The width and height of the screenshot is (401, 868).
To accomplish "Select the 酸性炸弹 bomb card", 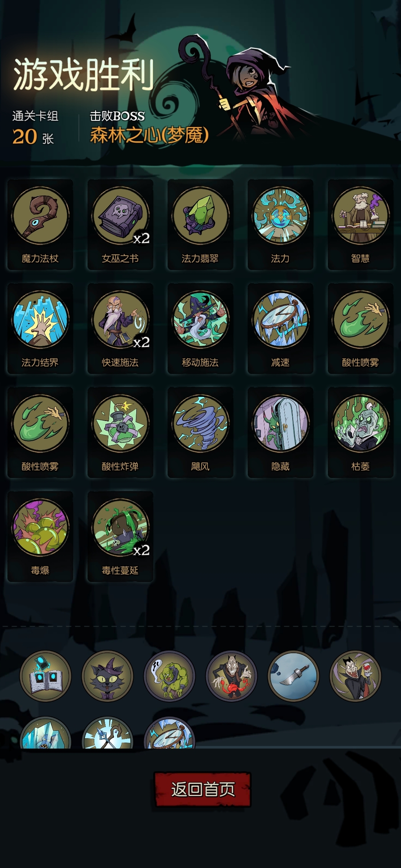I will [x=120, y=432].
